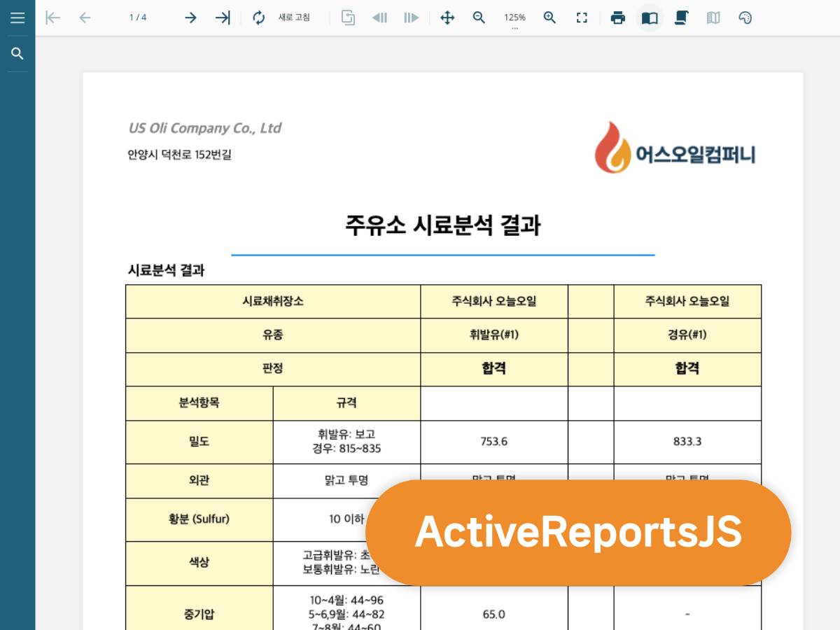This screenshot has height=630, width=840.
Task: Toggle full screen fit mode
Action: [x=582, y=17]
